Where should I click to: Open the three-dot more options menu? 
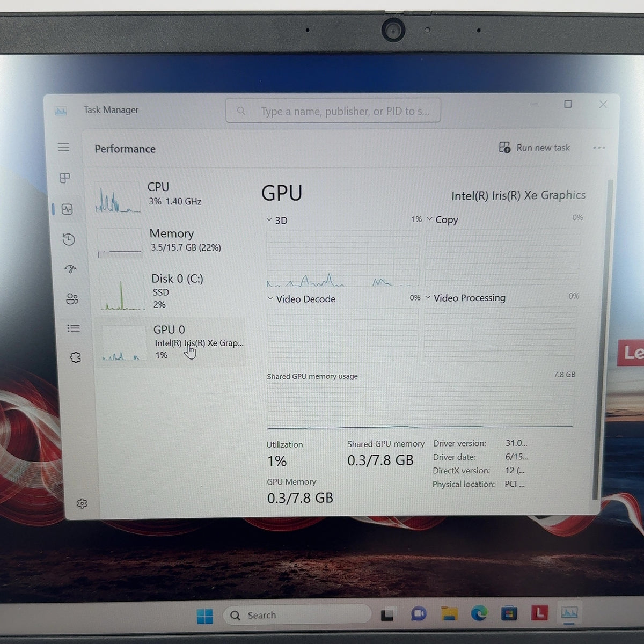599,148
